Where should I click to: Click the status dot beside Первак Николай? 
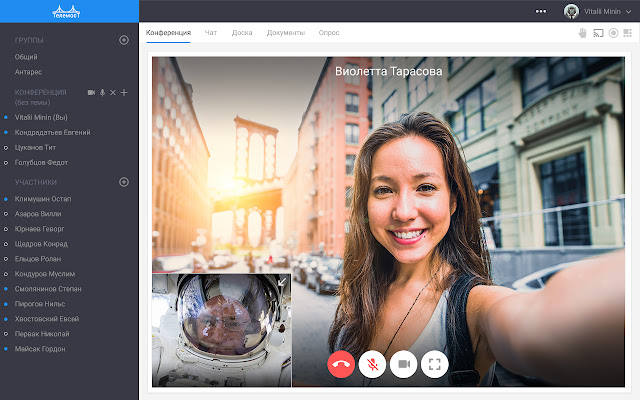(x=6, y=334)
